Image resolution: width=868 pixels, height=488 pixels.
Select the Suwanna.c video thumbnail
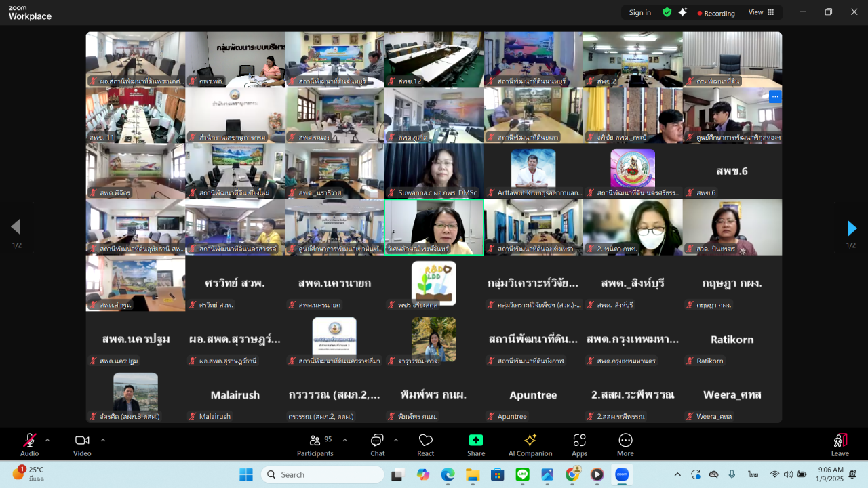click(434, 170)
